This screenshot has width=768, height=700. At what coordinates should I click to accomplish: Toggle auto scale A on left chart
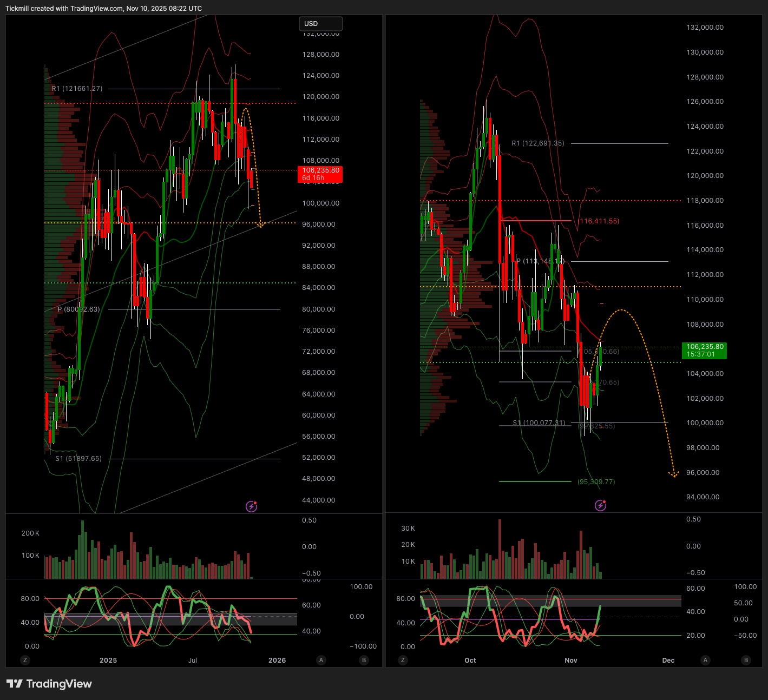point(321,660)
